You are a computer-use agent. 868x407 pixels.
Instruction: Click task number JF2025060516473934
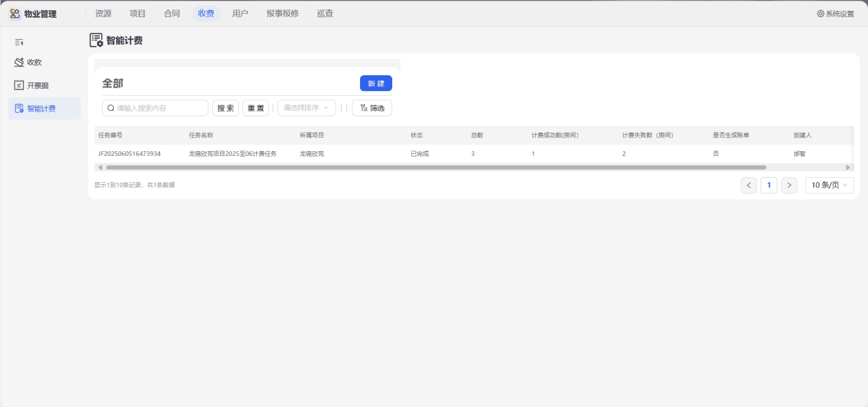click(129, 154)
